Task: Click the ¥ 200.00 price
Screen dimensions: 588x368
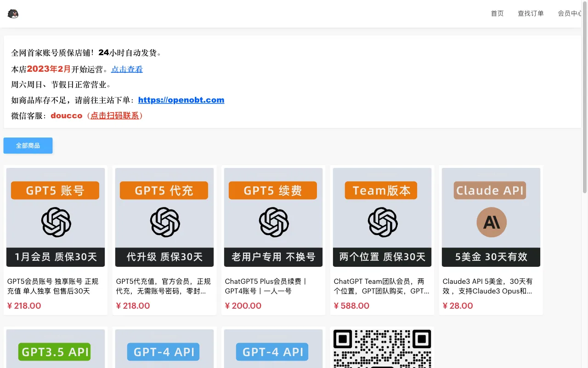Action: coord(243,306)
